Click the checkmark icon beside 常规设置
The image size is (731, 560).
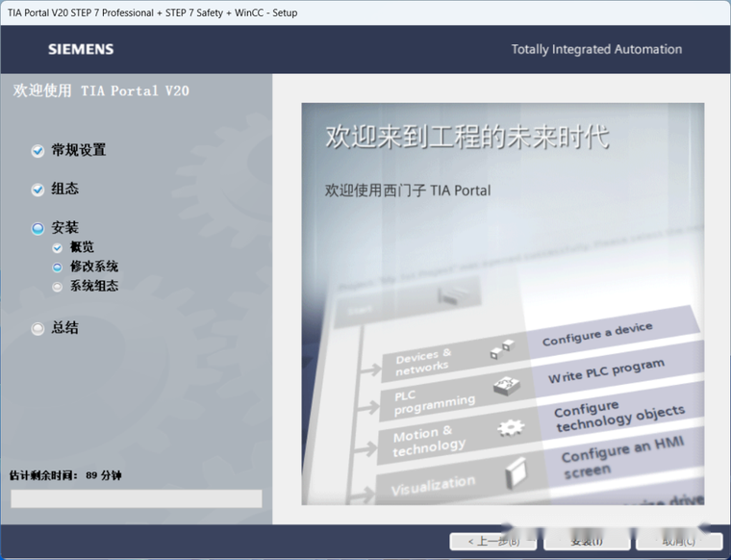click(38, 151)
